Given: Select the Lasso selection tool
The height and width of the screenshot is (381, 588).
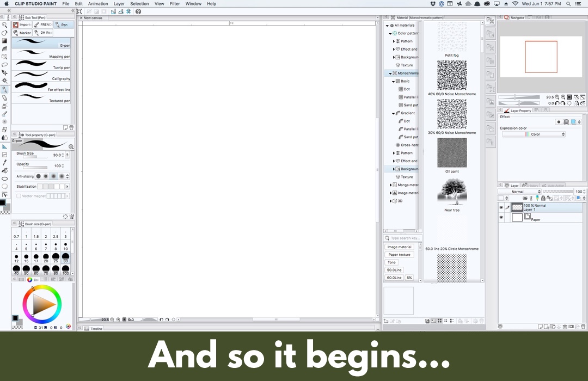Looking at the screenshot, I should point(4,65).
